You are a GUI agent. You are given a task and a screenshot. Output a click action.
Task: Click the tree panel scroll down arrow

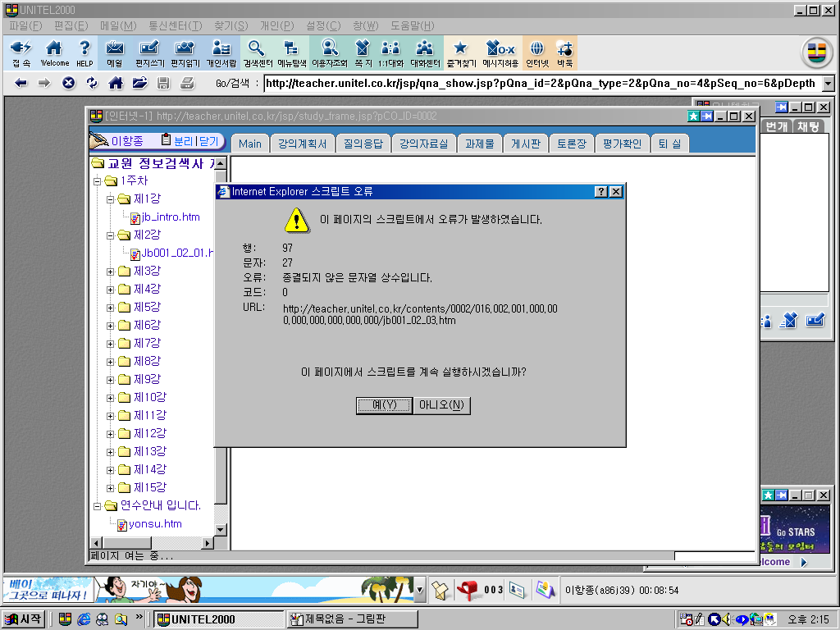[221, 530]
